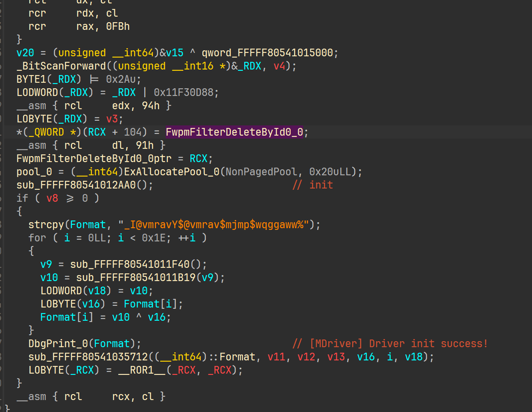Click the v20 variable assignment
Image resolution: width=532 pixels, height=412 pixels.
pos(25,53)
